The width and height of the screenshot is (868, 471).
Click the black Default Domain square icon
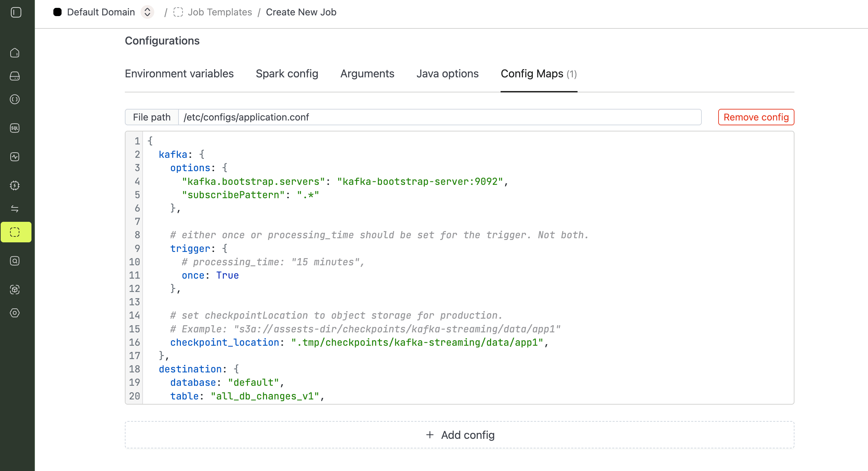coord(57,12)
